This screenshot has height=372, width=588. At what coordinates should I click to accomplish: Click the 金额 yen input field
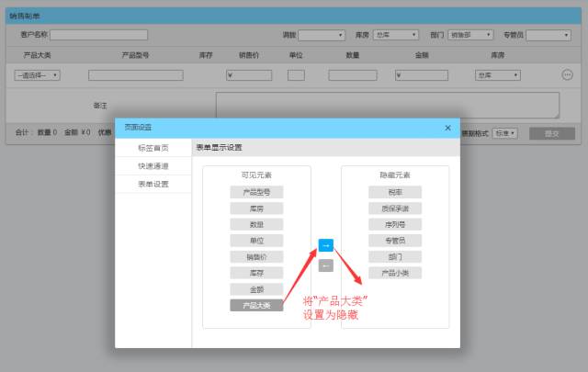[422, 75]
